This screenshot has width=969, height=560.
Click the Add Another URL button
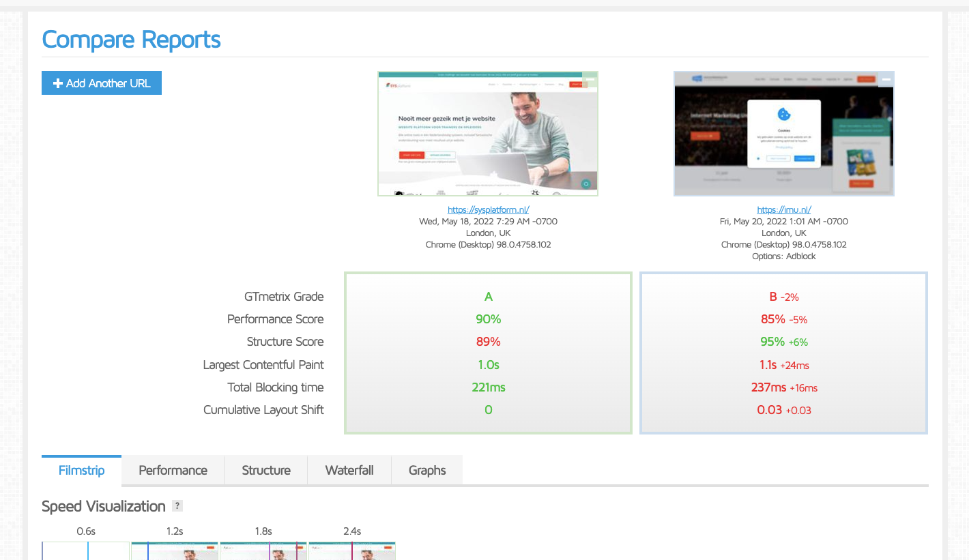(102, 83)
